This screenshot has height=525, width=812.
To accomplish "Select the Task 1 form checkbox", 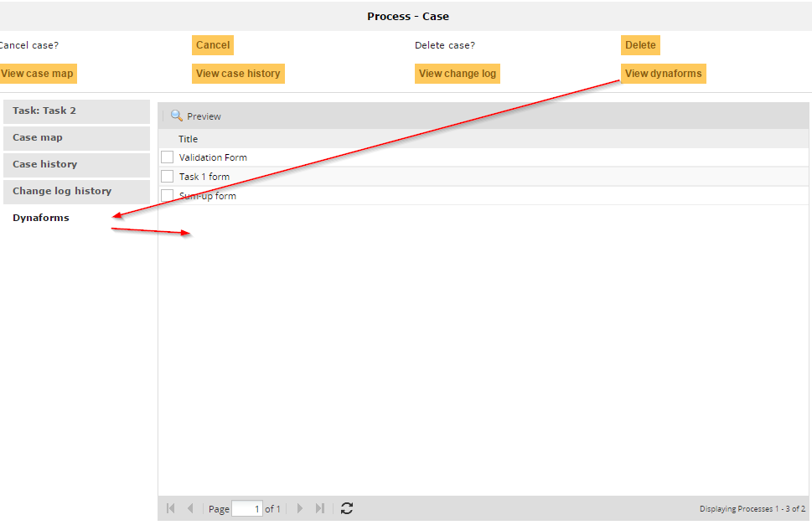I will (x=167, y=177).
